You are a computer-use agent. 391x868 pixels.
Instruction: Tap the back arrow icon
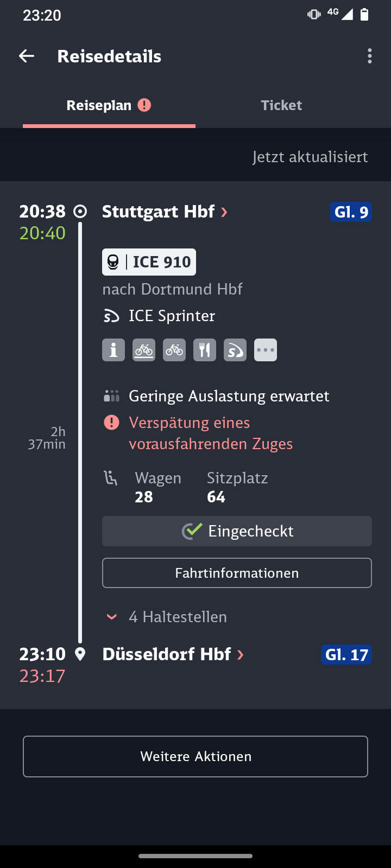[27, 56]
